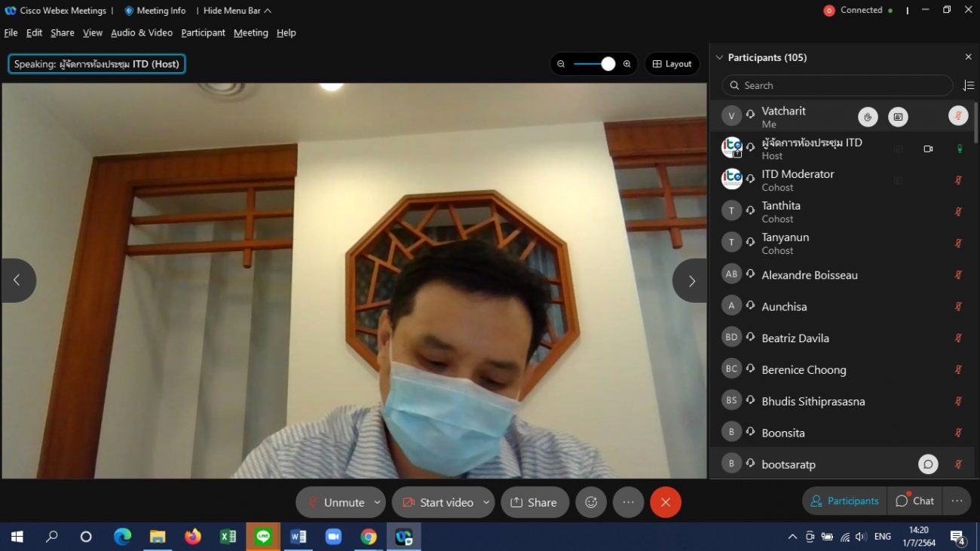Start video camera

pos(438,503)
